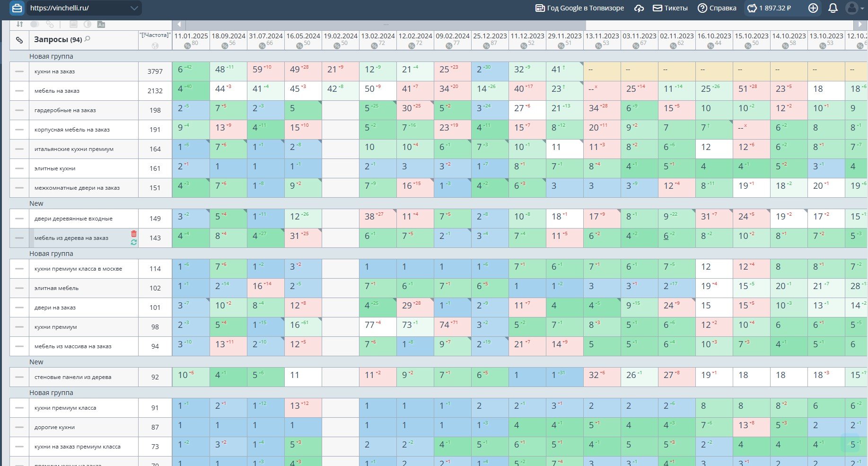The height and width of the screenshot is (466, 868).
Task: Expand the user profile avatar menu
Action: pyautogui.click(x=854, y=8)
